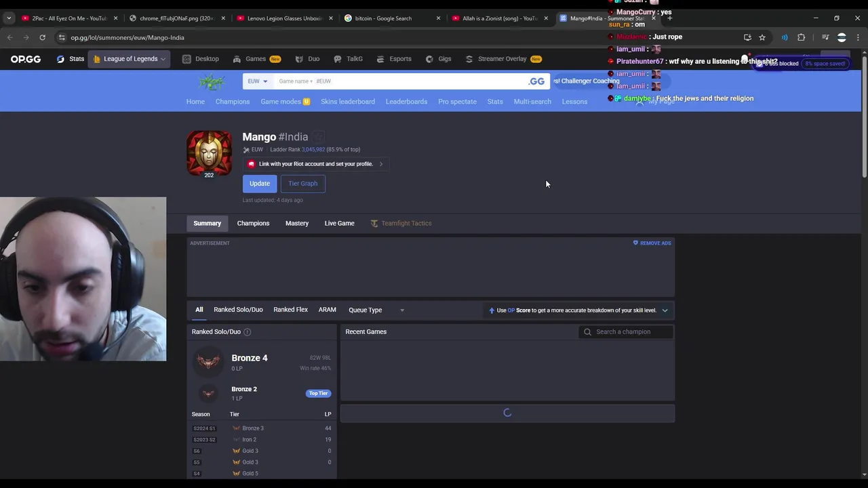Open the Duo finder link
Viewport: 868px width, 488px height.
tap(307, 59)
